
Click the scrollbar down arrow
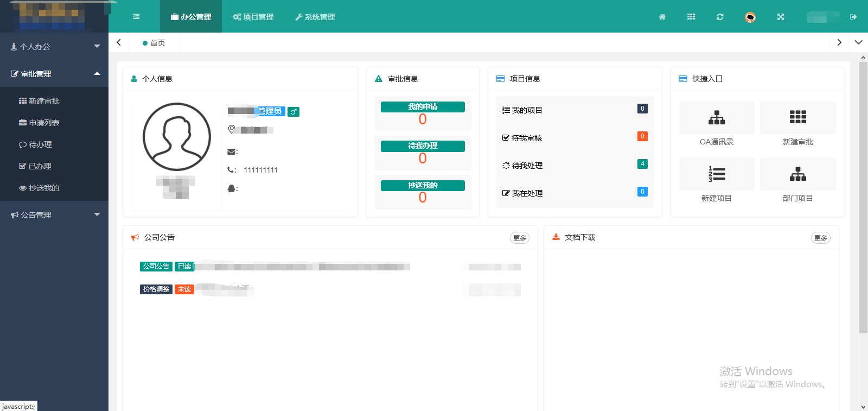click(863, 407)
